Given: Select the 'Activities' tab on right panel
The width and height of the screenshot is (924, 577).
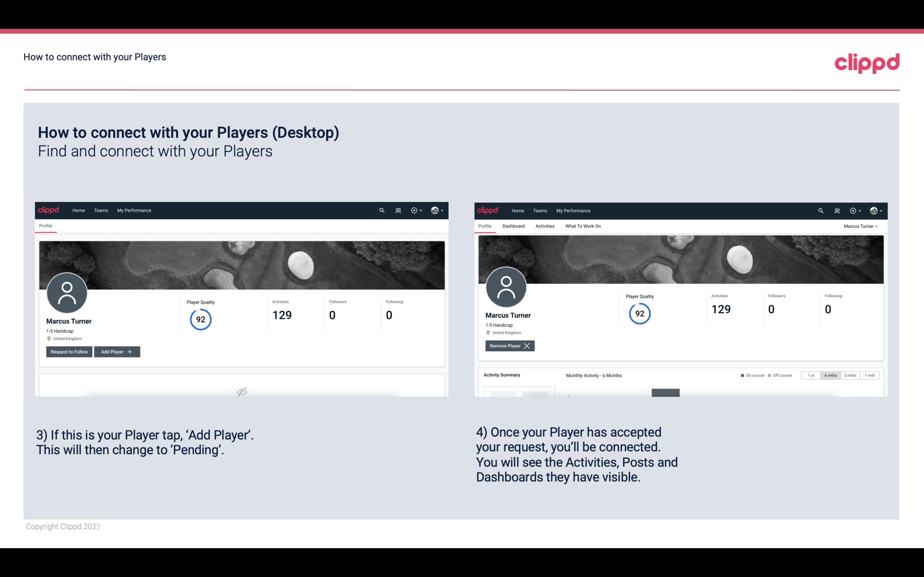Looking at the screenshot, I should tap(545, 226).
